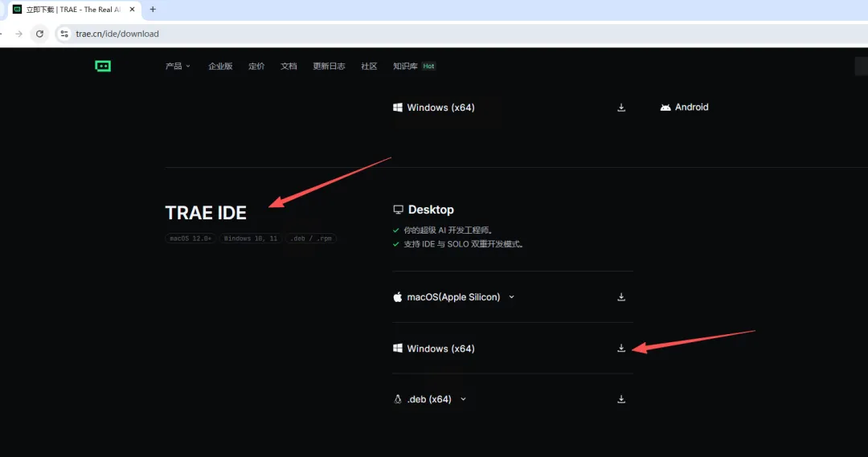The image size is (868, 457).
Task: Open the 产品 dropdown menu
Action: tap(178, 66)
